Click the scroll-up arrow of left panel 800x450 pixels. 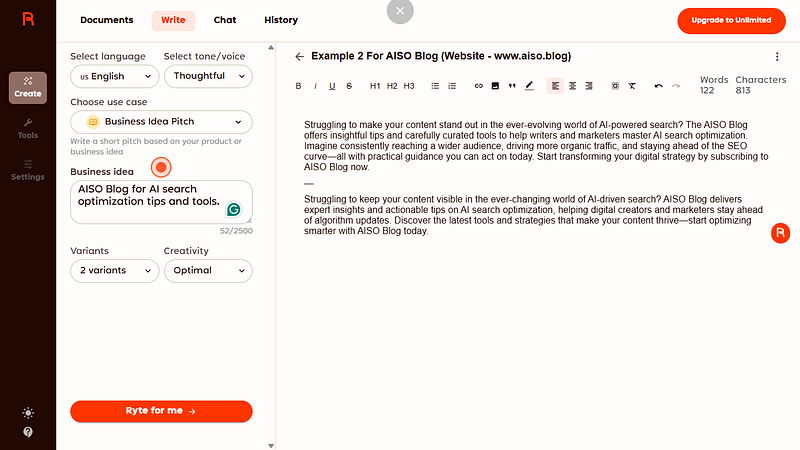pos(271,47)
